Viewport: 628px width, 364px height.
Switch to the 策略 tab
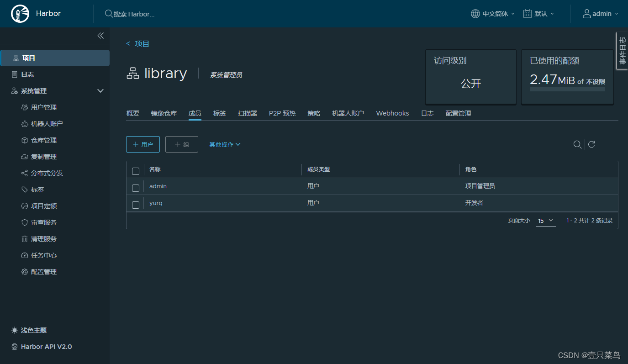[314, 113]
